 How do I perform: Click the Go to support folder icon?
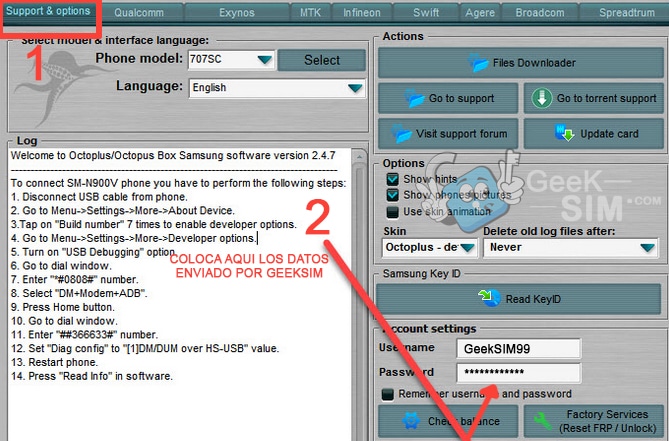pos(414,99)
